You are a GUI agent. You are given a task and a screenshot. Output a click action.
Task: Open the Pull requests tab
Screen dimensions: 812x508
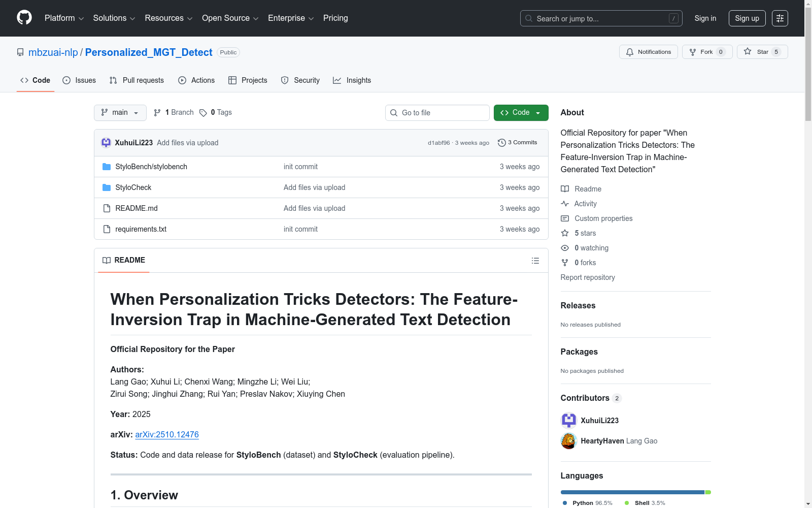[137, 80]
